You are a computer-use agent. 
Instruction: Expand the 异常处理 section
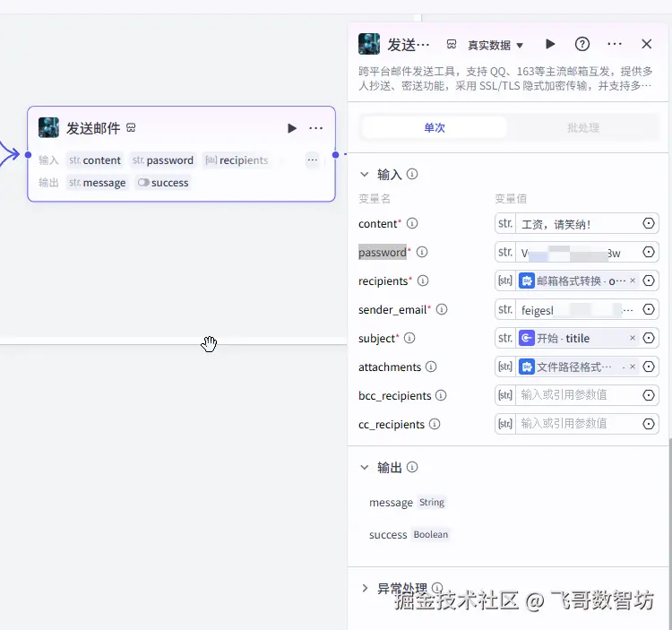click(x=365, y=588)
